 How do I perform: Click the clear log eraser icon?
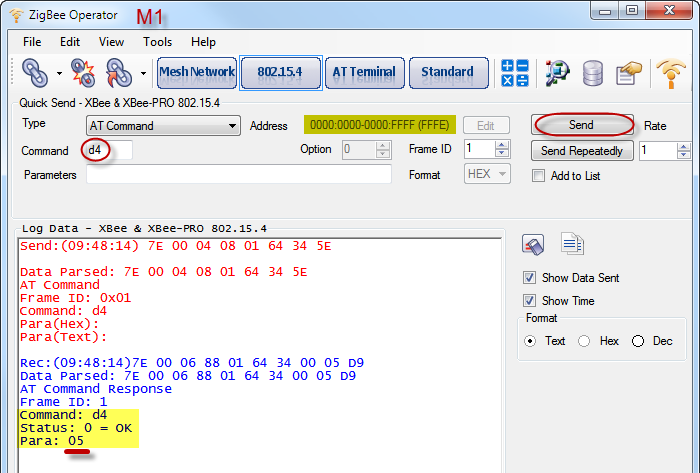[533, 245]
